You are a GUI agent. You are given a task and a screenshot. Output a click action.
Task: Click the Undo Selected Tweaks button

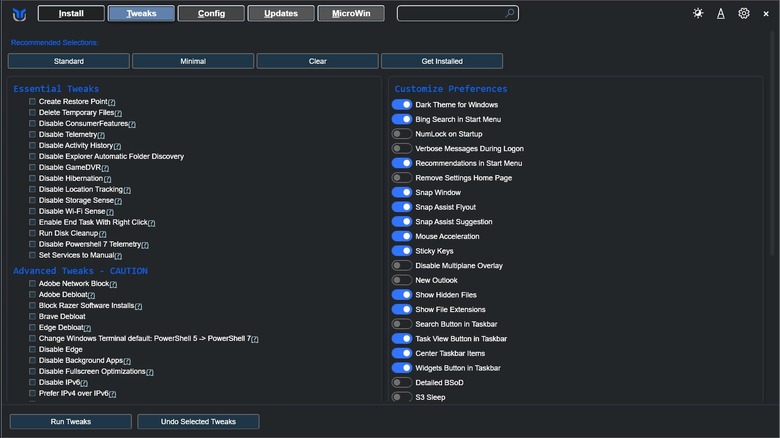[199, 422]
